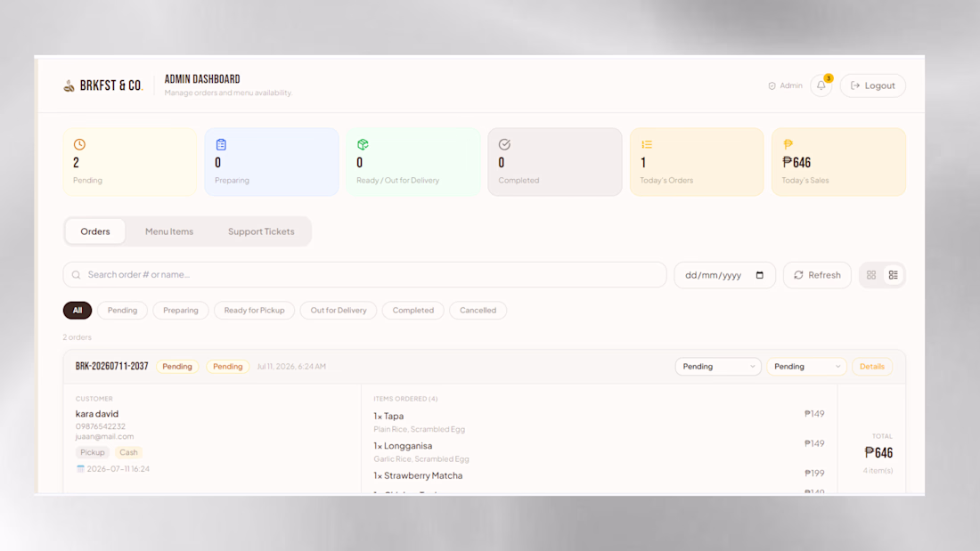Open the payment status Pending dropdown
980x551 pixels.
pos(807,367)
